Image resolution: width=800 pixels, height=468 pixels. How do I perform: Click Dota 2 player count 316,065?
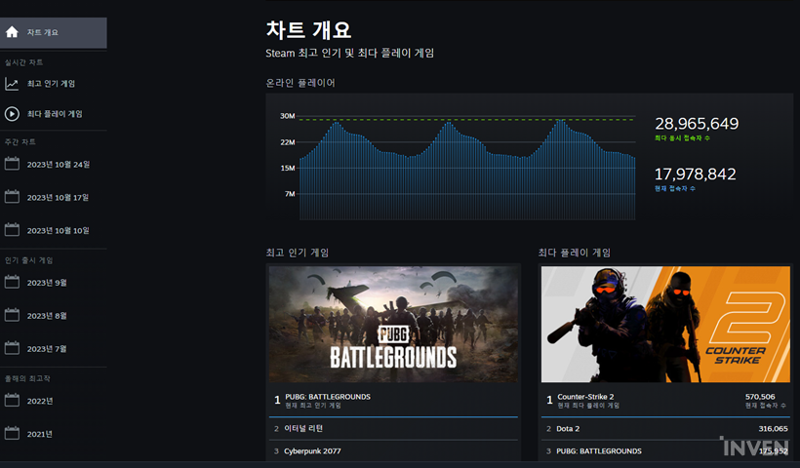tap(772, 429)
